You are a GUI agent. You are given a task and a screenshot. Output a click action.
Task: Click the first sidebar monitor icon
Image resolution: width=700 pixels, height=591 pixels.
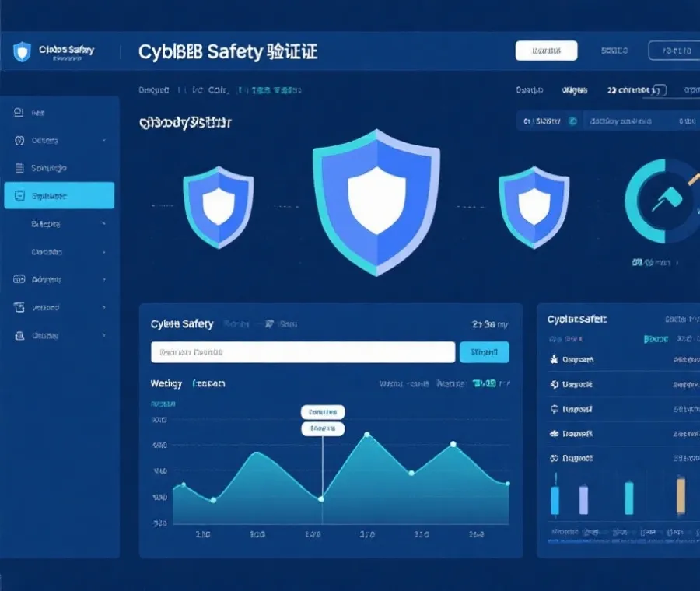(x=19, y=113)
